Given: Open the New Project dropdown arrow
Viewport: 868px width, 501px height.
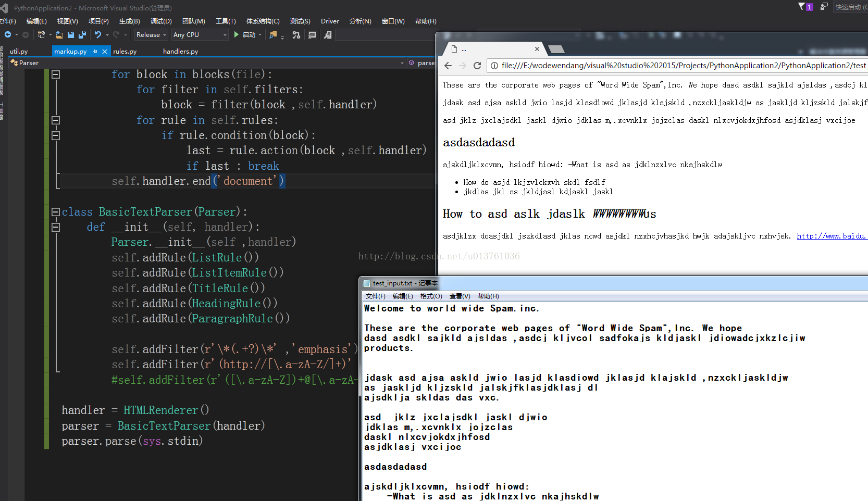Looking at the screenshot, I should pyautogui.click(x=50, y=35).
